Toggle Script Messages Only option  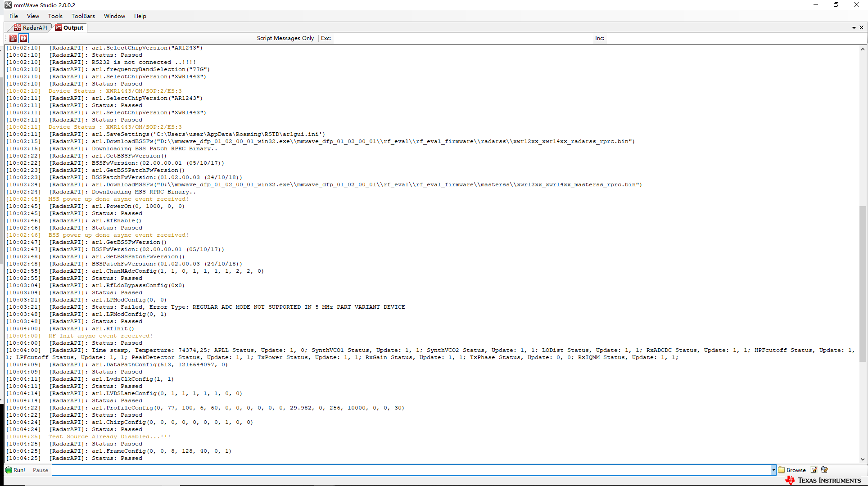285,38
